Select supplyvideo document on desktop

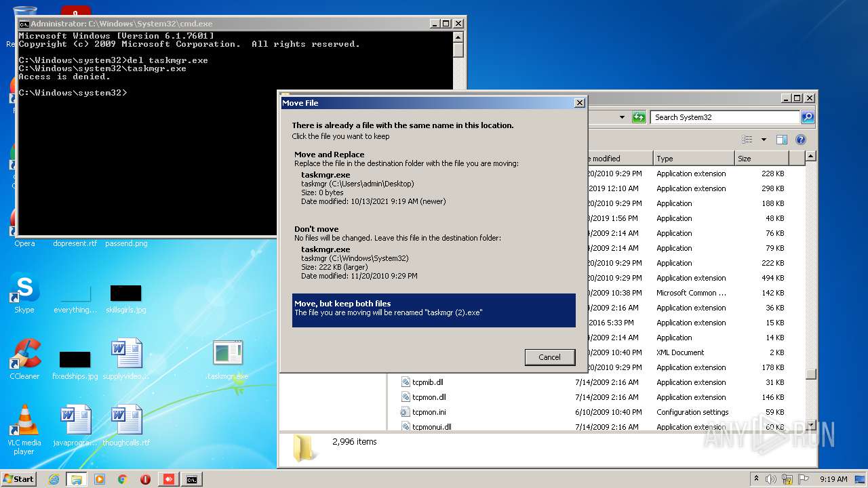[126, 359]
